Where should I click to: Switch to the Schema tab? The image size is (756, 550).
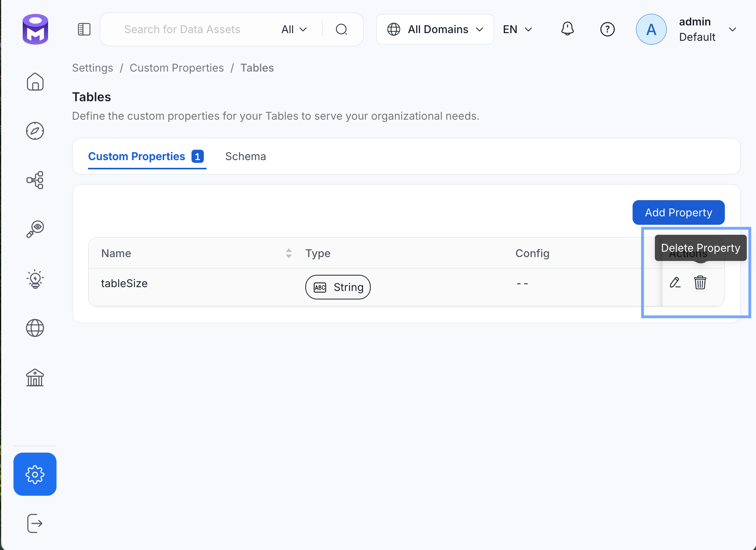pos(245,156)
